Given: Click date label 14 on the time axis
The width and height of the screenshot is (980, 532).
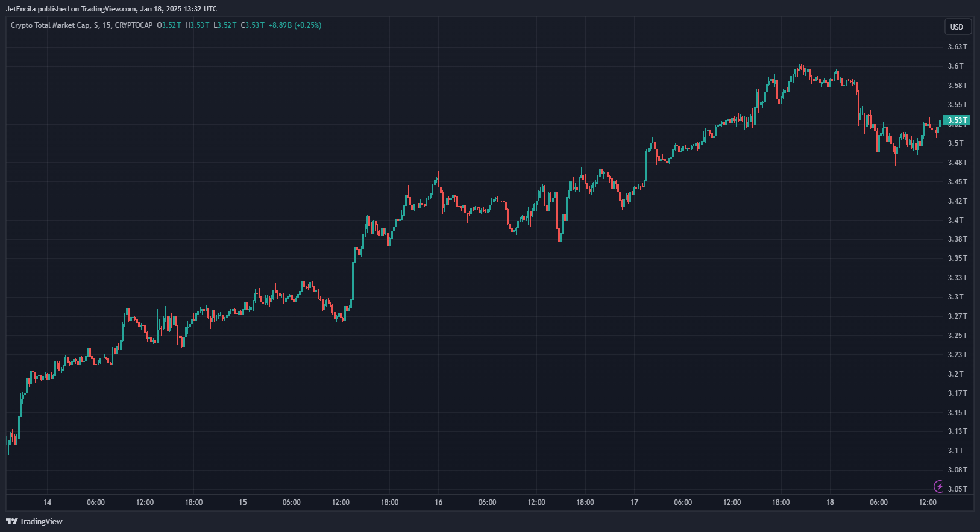Looking at the screenshot, I should pyautogui.click(x=47, y=502).
